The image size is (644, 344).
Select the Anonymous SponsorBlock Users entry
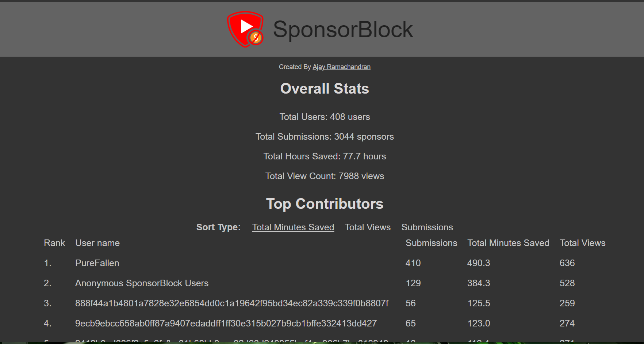142,283
